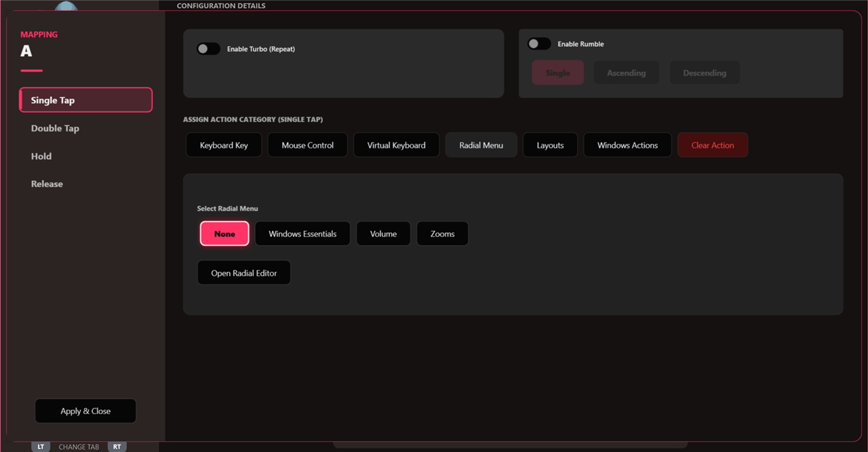Select None as the radial menu
This screenshot has height=452, width=868.
[224, 234]
